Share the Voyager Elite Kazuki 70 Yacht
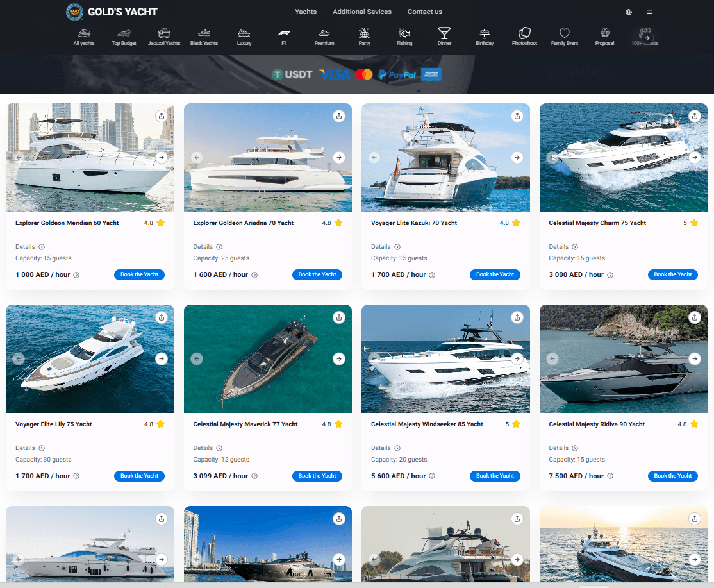The image size is (714, 588). [517, 116]
